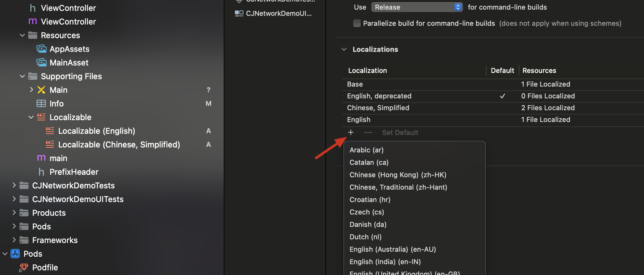Viewport: 644px width, 275px height.
Task: Enable Parallelize build for command-line builds
Action: tap(357, 23)
